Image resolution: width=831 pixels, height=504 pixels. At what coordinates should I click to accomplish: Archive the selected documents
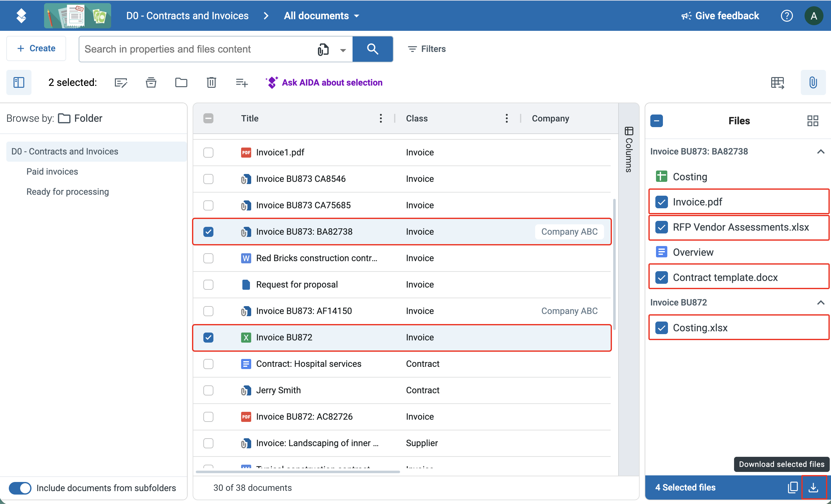(151, 82)
